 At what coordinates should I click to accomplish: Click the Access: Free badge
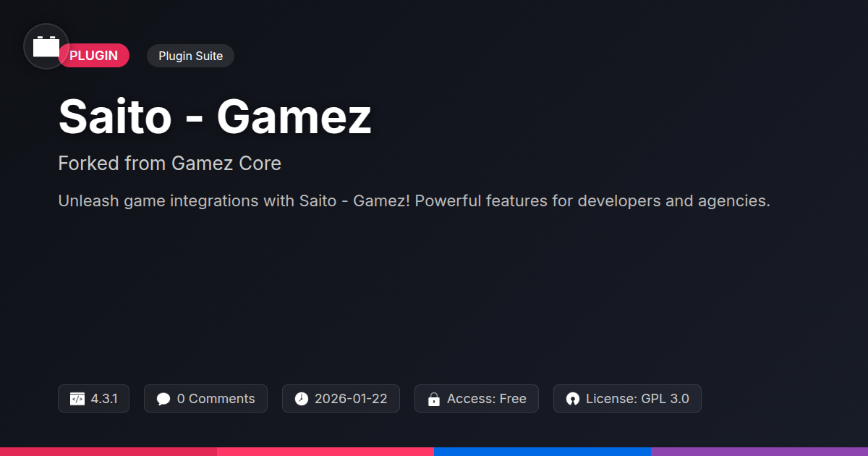coord(477,399)
